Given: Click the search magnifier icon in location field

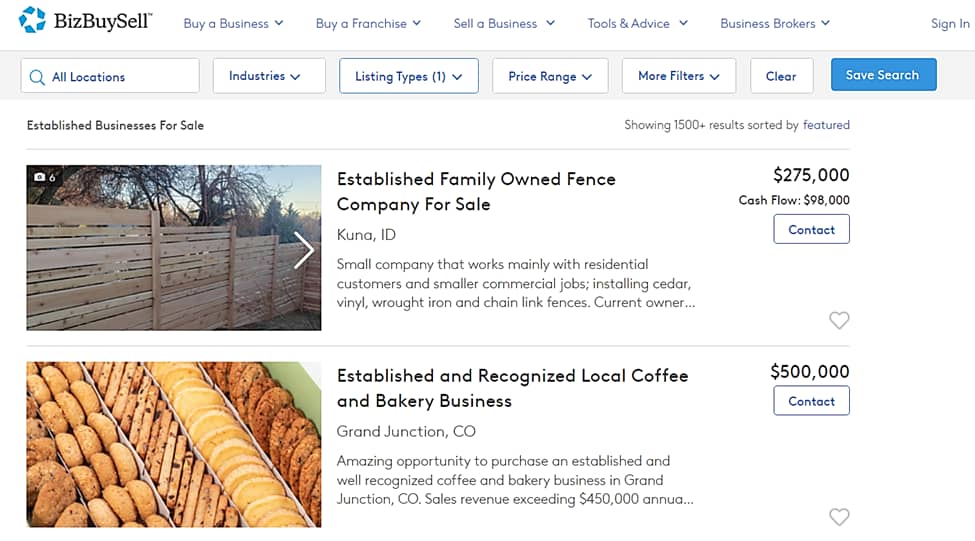Looking at the screenshot, I should coord(37,77).
